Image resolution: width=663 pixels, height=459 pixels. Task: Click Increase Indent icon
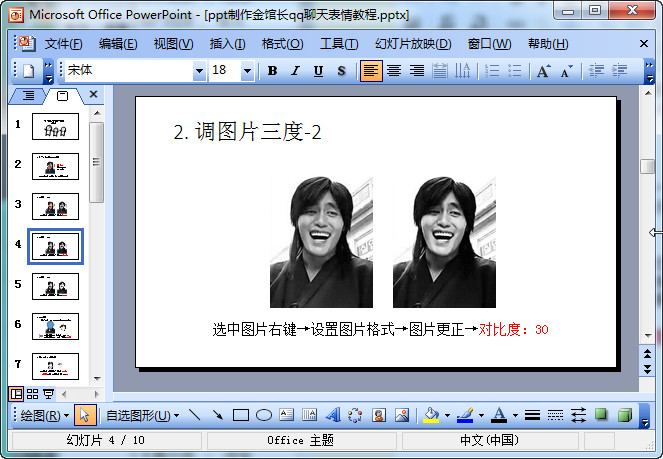tap(619, 71)
